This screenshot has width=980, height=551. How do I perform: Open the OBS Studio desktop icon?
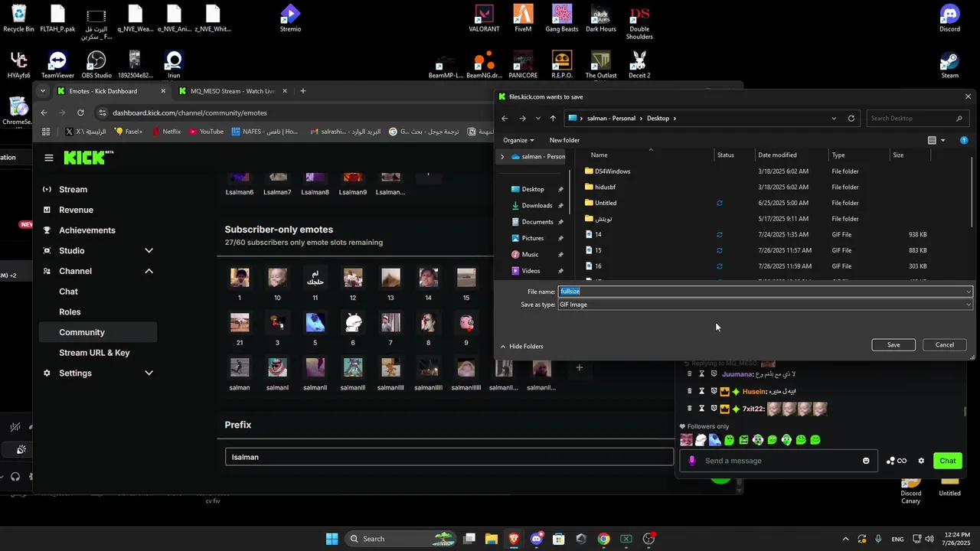[x=96, y=65]
